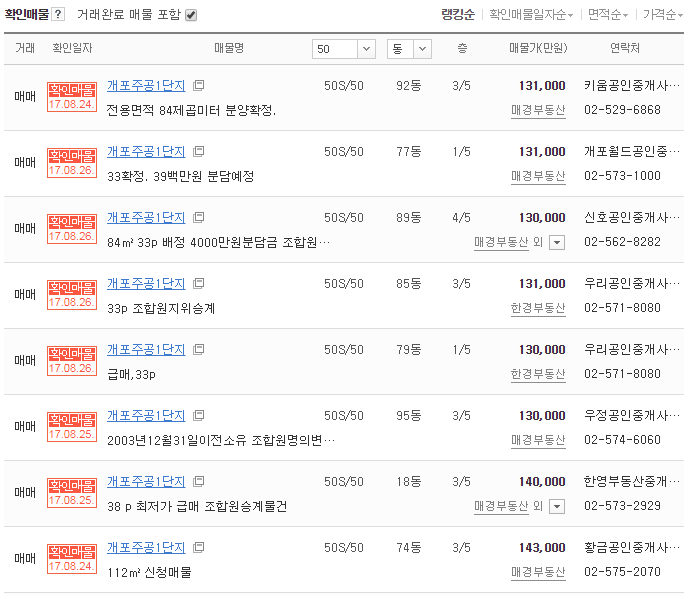Viewport: 691px width, 595px height.
Task: Sort by 확인매물일자순
Action: (531, 15)
